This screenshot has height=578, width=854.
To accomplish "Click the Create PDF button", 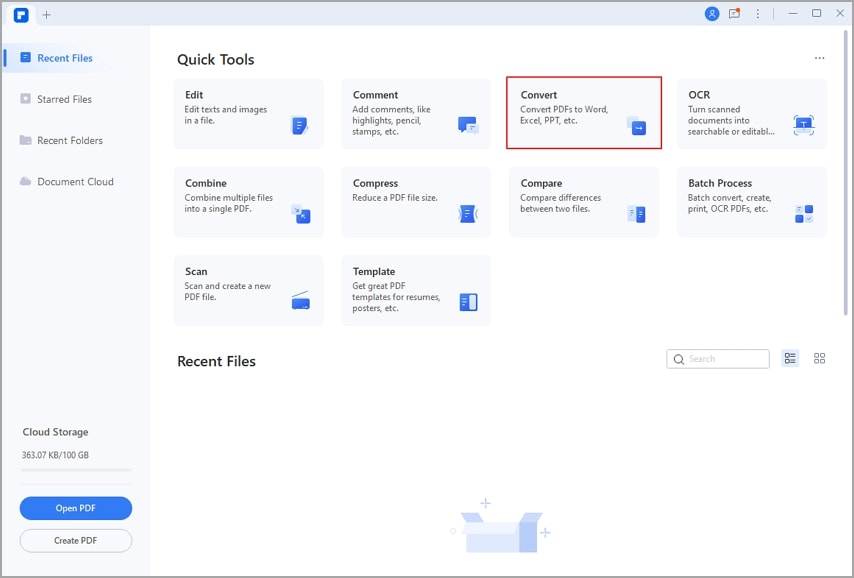I will 76,540.
